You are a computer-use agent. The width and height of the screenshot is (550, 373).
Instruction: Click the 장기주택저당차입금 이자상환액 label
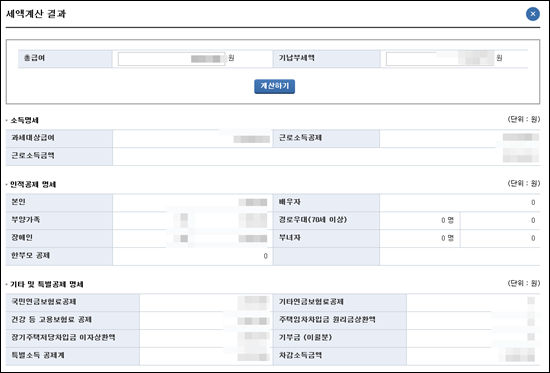tap(63, 338)
